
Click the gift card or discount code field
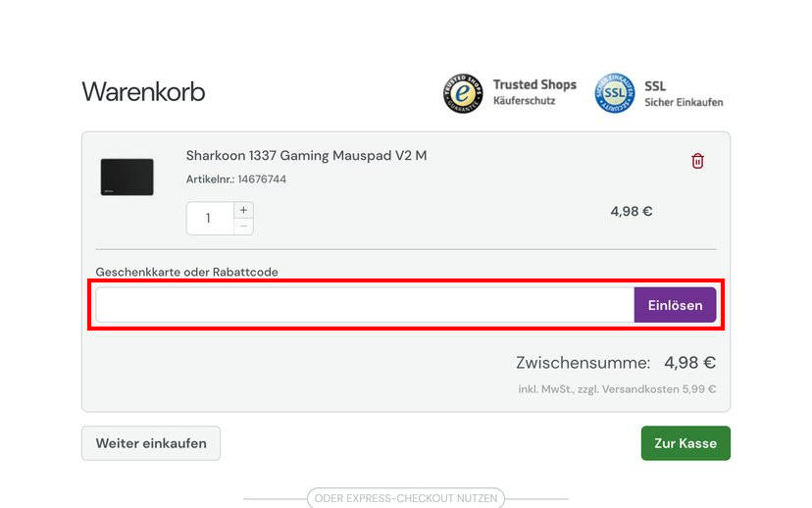click(365, 305)
